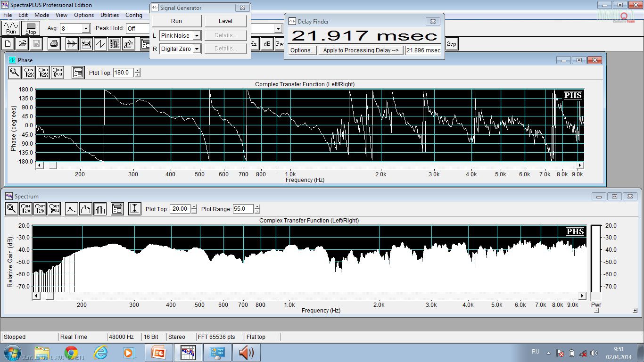The width and height of the screenshot is (644, 362).
Task: Click zoom In 2X in Phase window
Action: pos(29,73)
